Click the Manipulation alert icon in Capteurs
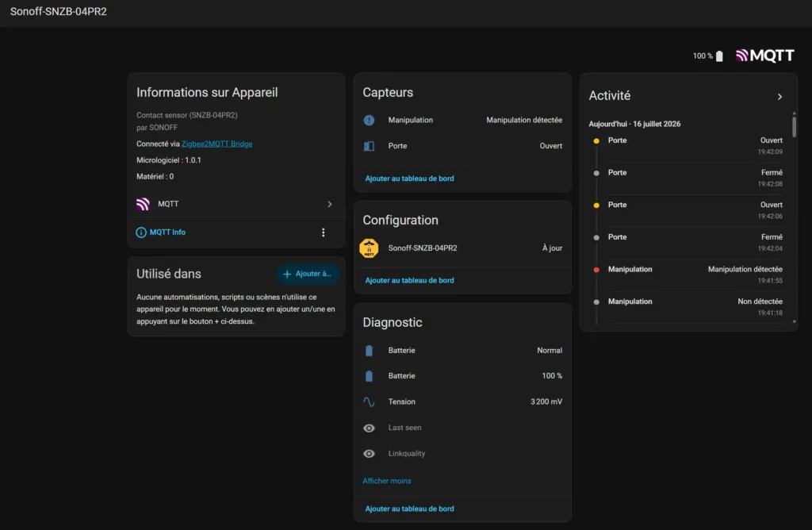 click(x=369, y=120)
